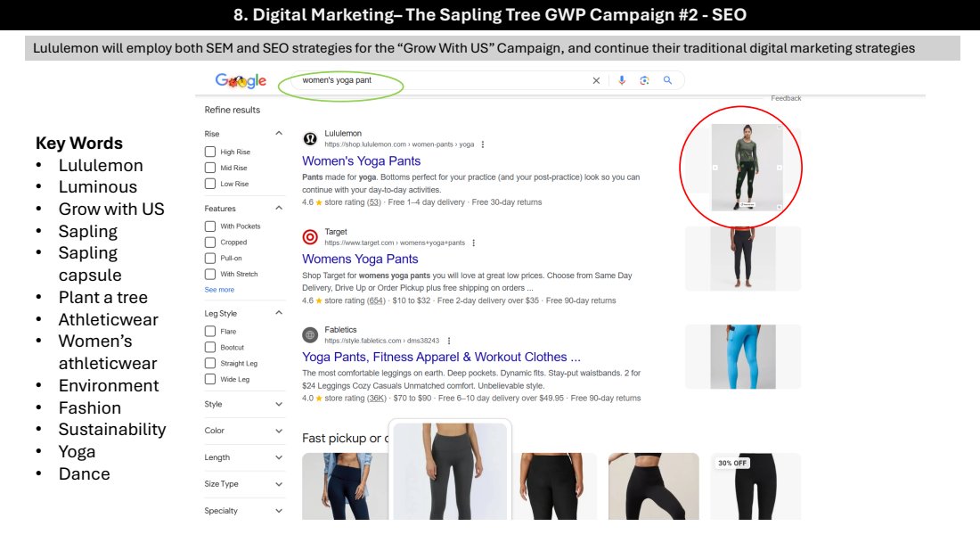Click the Fast pickup section heading

pos(345,439)
